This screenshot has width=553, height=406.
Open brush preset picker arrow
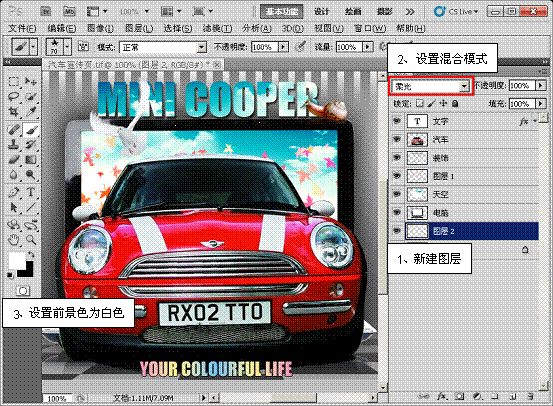coord(67,47)
